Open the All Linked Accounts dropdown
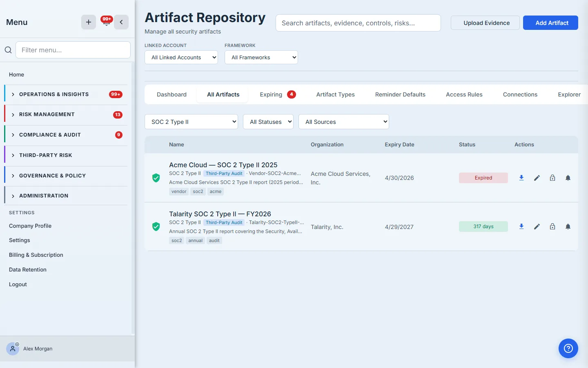The height and width of the screenshot is (368, 588). pos(181,57)
